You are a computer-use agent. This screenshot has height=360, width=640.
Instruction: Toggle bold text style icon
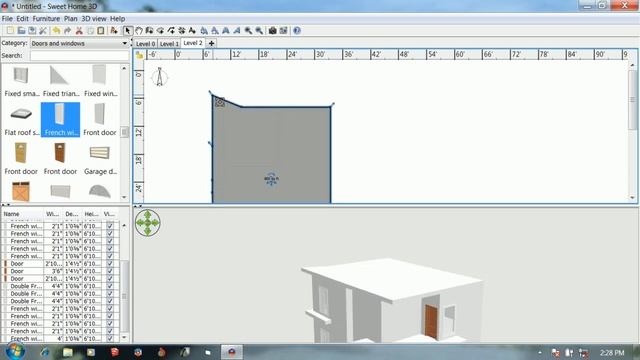(x=226, y=31)
